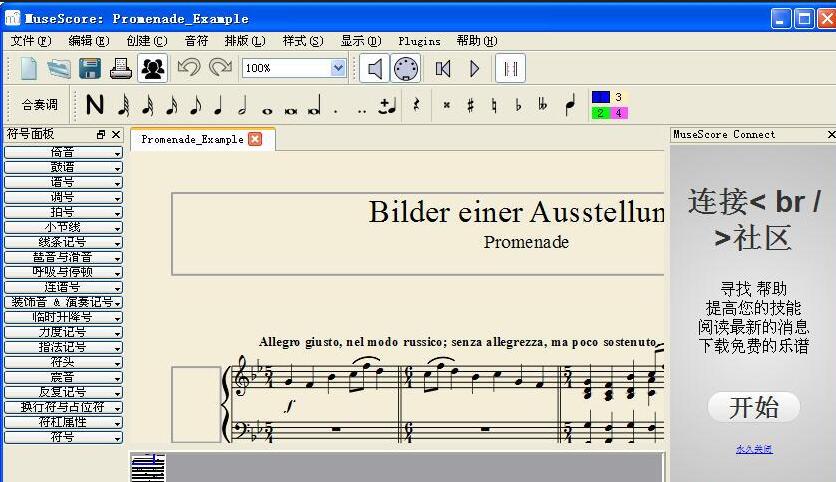Add a single augmentation dot
This screenshot has height=482, width=836.
(x=335, y=111)
